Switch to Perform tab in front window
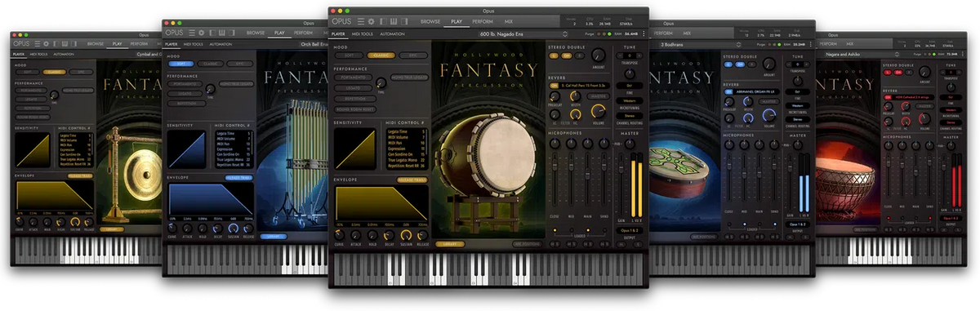Screen dimensions: 980x311 pyautogui.click(x=483, y=22)
